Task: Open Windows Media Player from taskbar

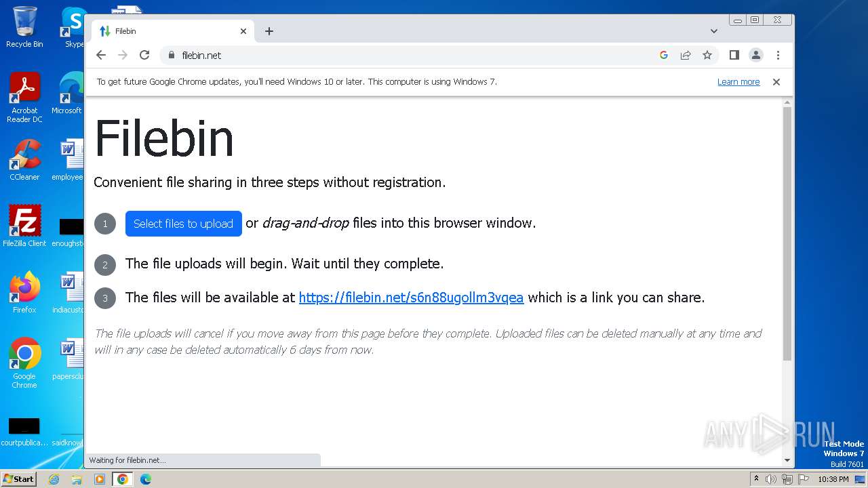Action: [x=100, y=479]
